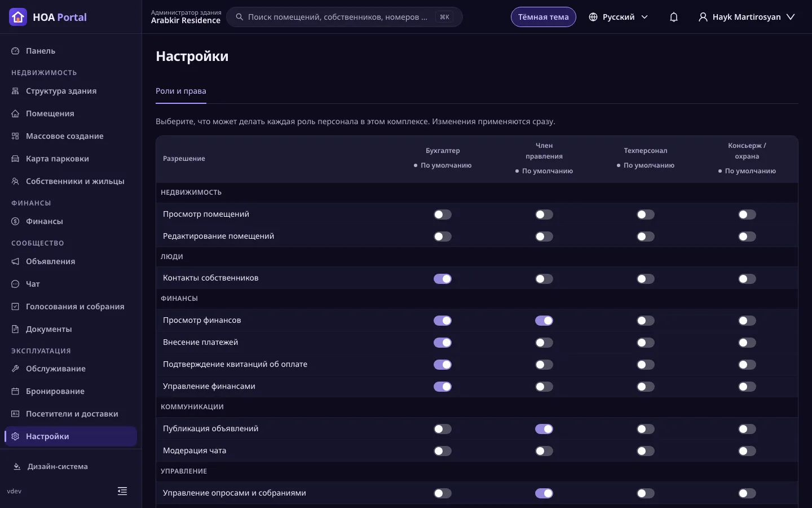
Task: Click the Дизайн-система icon
Action: tap(17, 467)
